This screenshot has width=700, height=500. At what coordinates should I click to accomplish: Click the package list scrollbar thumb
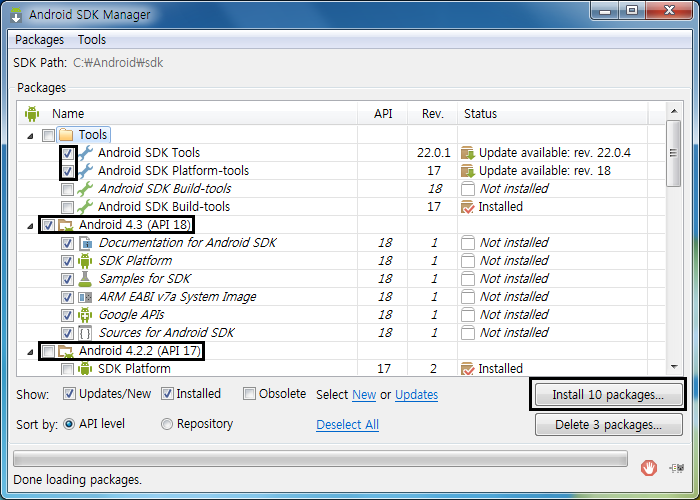(674, 153)
